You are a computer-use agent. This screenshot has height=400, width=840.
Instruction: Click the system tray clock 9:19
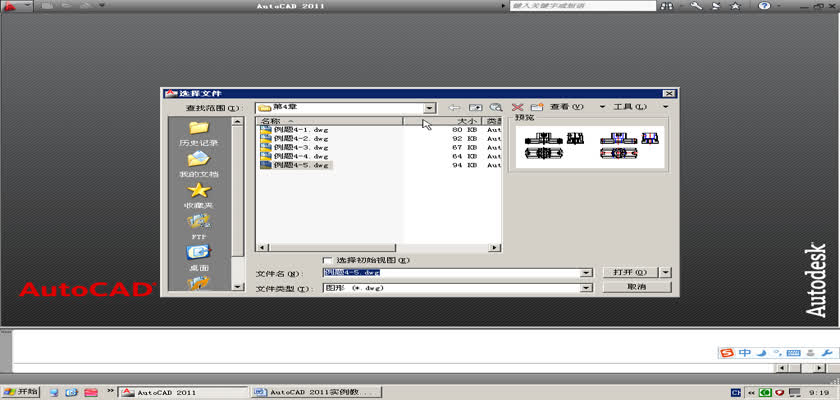point(819,393)
